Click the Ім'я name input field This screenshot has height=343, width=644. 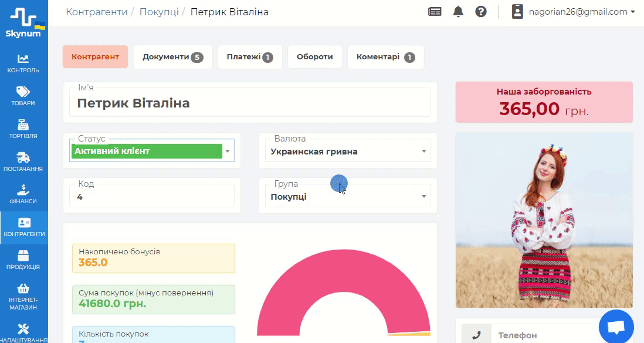coord(250,102)
